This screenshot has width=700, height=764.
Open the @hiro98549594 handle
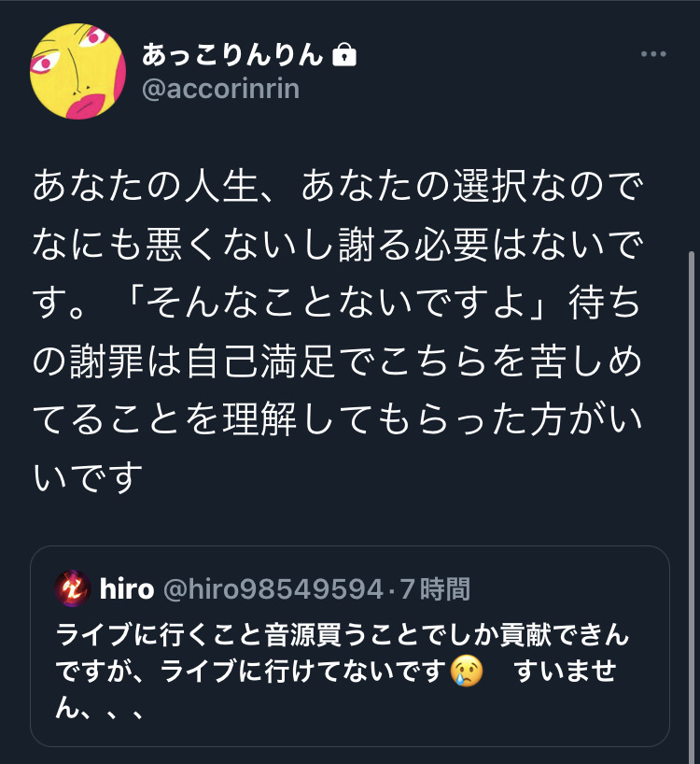273,588
